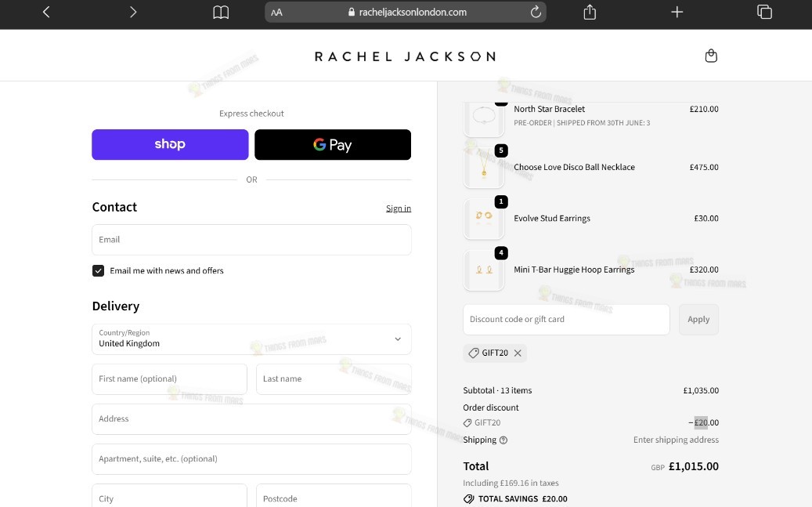
Task: Click the Choose Love Disco Ball Necklace name
Action: coord(574,167)
